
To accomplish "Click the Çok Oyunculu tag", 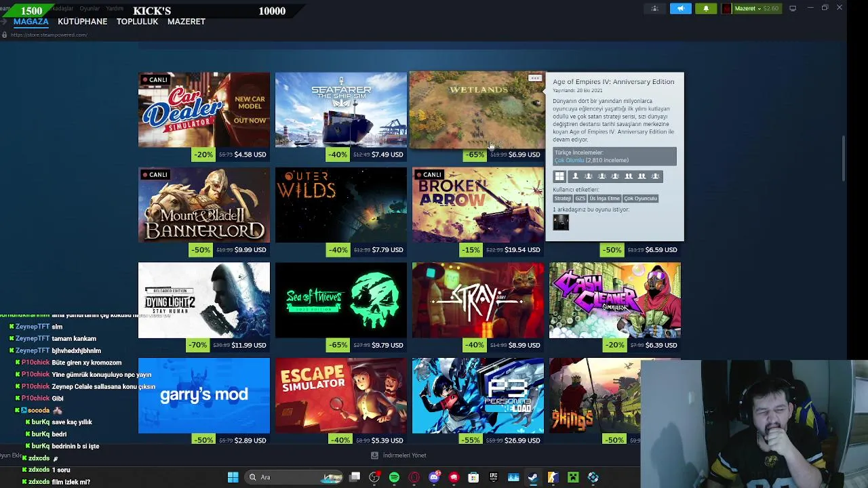I will click(x=640, y=199).
